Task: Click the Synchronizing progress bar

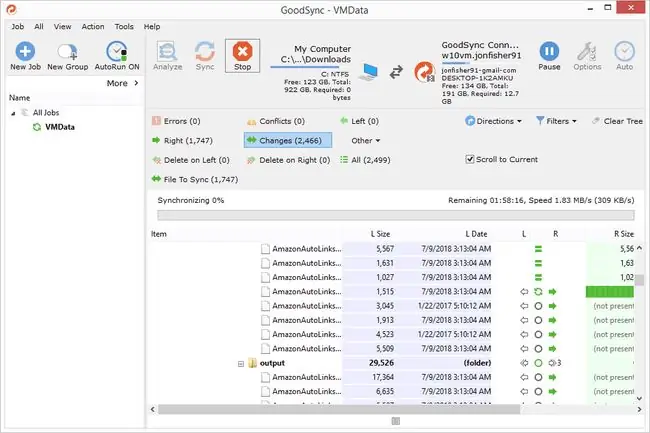Action: [x=396, y=215]
